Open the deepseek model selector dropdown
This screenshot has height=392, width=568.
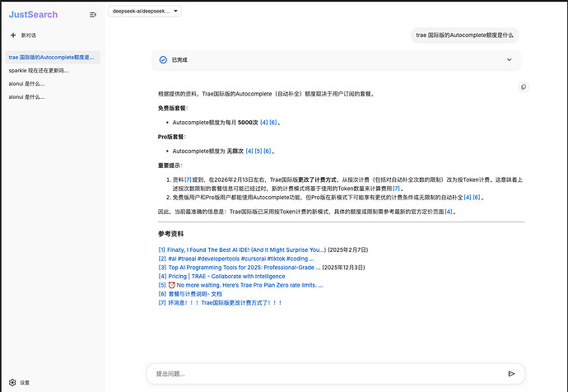pos(145,11)
